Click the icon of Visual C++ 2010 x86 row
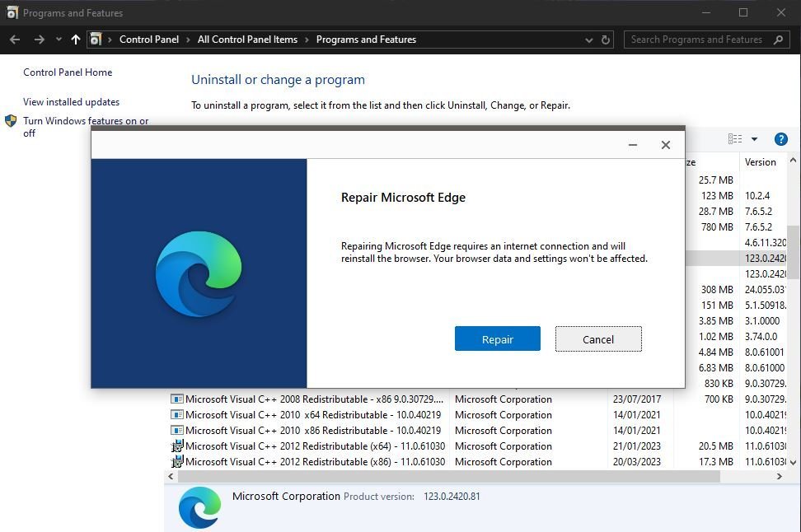The height and width of the screenshot is (532, 801). coord(176,431)
